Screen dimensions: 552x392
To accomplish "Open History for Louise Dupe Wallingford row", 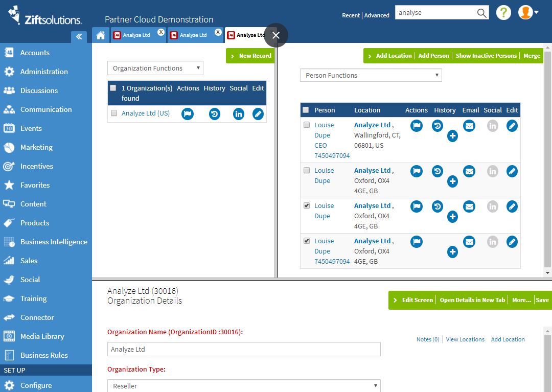I will [438, 126].
